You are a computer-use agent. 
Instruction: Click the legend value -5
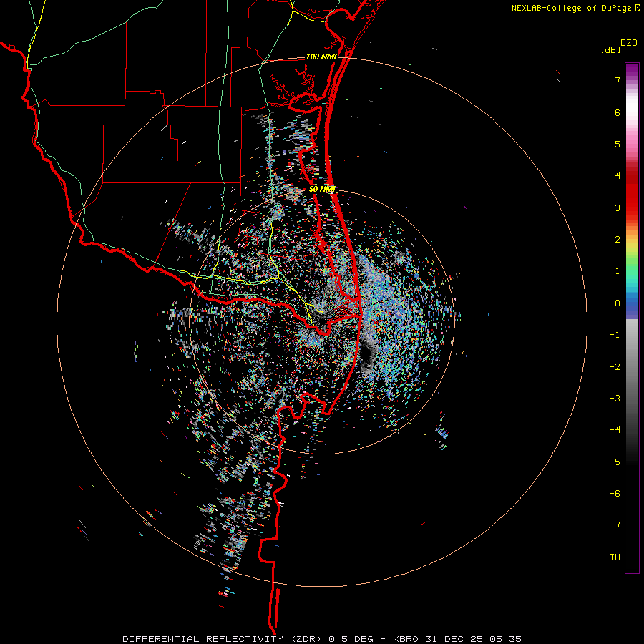(615, 462)
